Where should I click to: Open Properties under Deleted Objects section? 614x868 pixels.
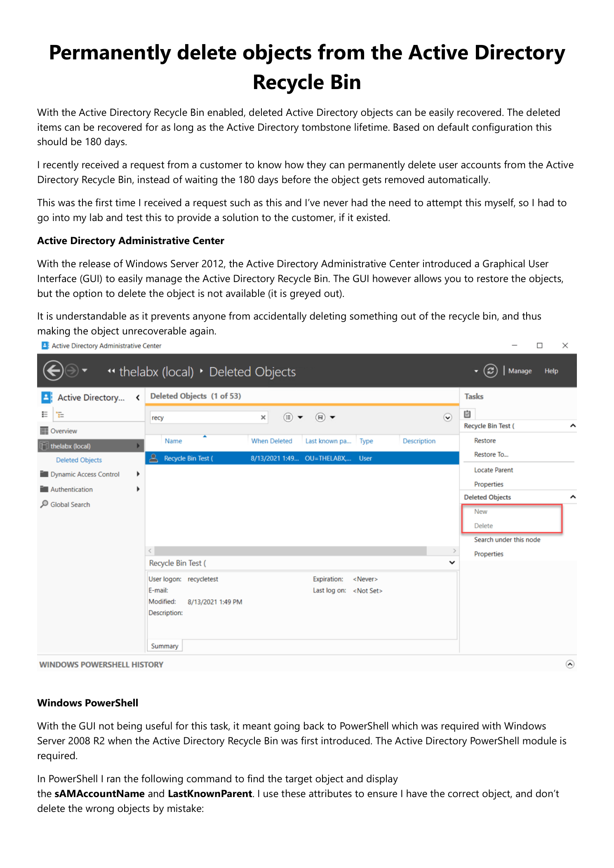coord(489,554)
